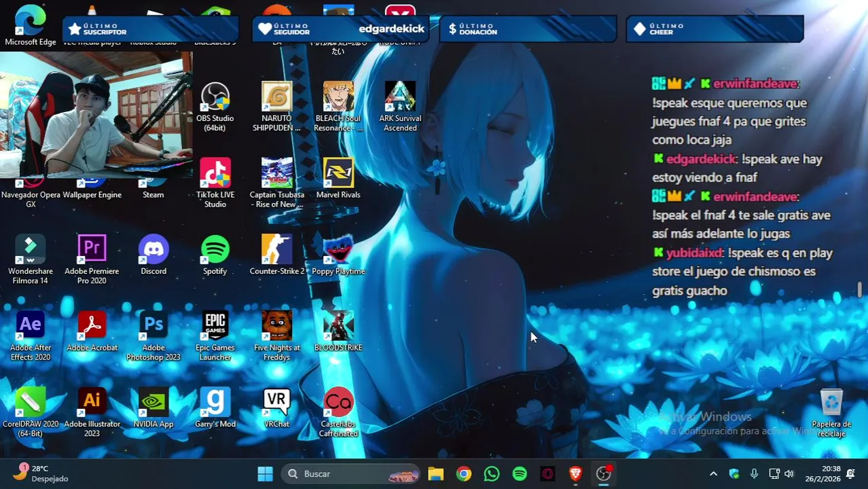Launch Captain Tsubasa Rise of New icon
This screenshot has height=489, width=868.
(x=276, y=183)
